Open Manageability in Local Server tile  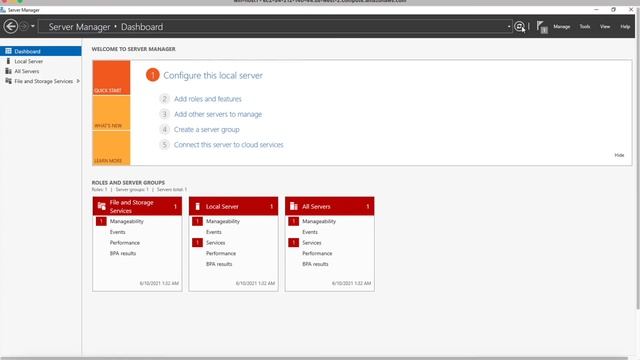(x=223, y=221)
